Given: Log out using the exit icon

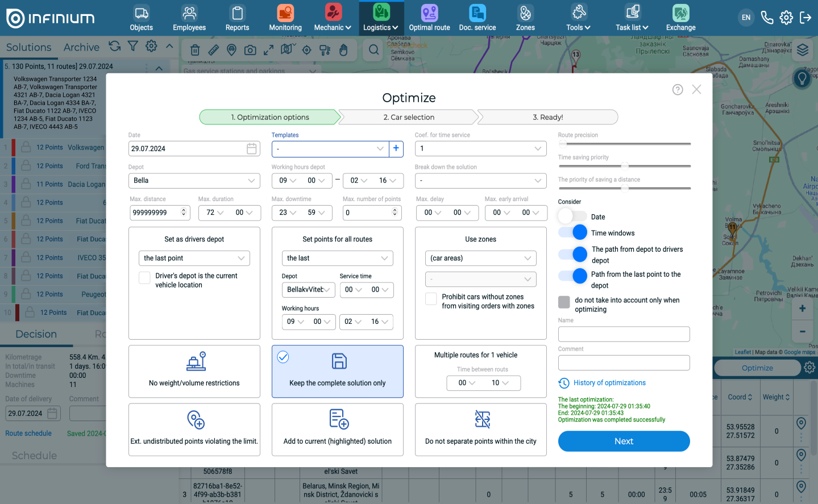Looking at the screenshot, I should pyautogui.click(x=805, y=18).
